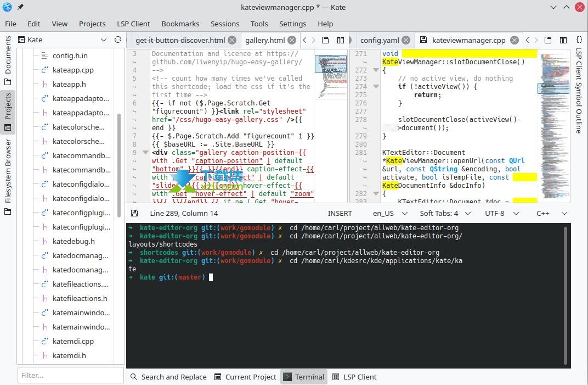Open the Soft Tabs: 4 indentation dropdown
The width and height of the screenshot is (588, 385).
click(x=445, y=213)
